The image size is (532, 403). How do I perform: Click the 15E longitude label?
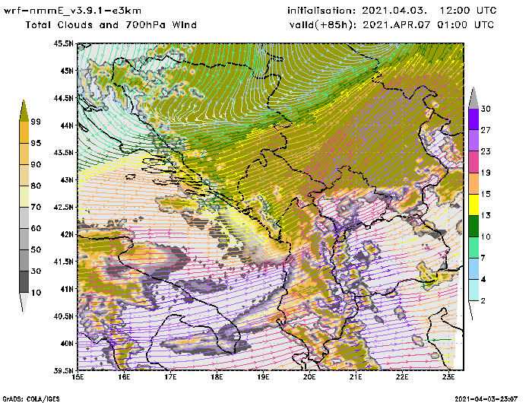78,377
